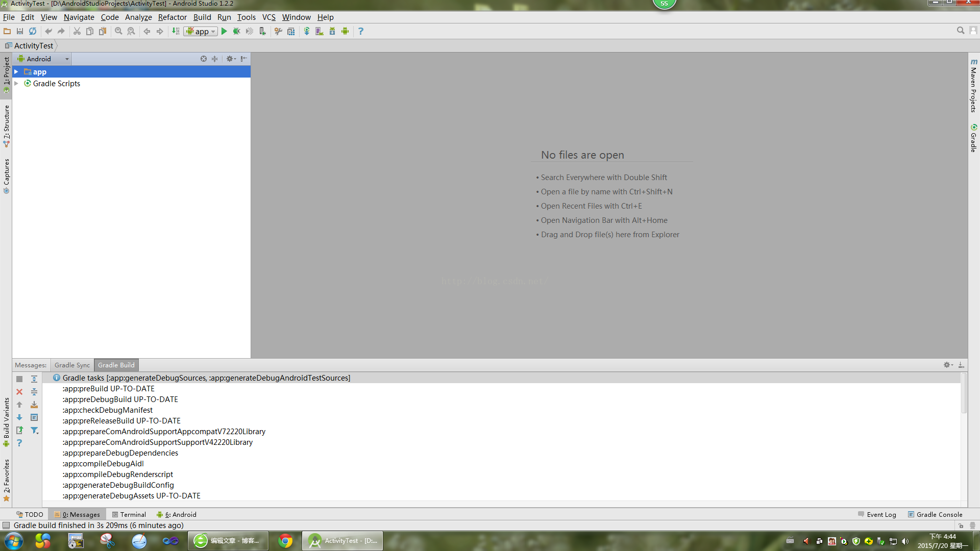
Task: Click the Help question mark toolbar icon
Action: [x=361, y=31]
